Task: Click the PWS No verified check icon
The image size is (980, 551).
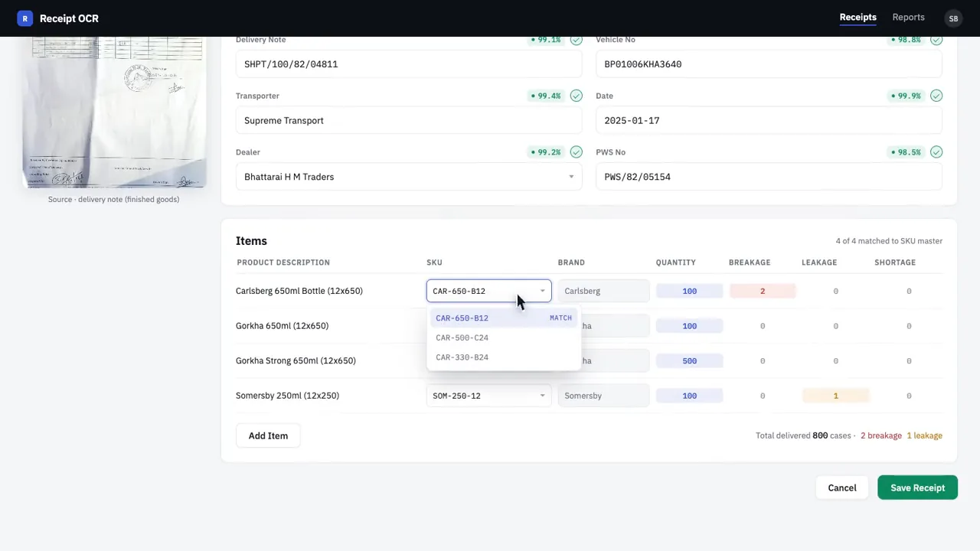Action: pyautogui.click(x=936, y=152)
